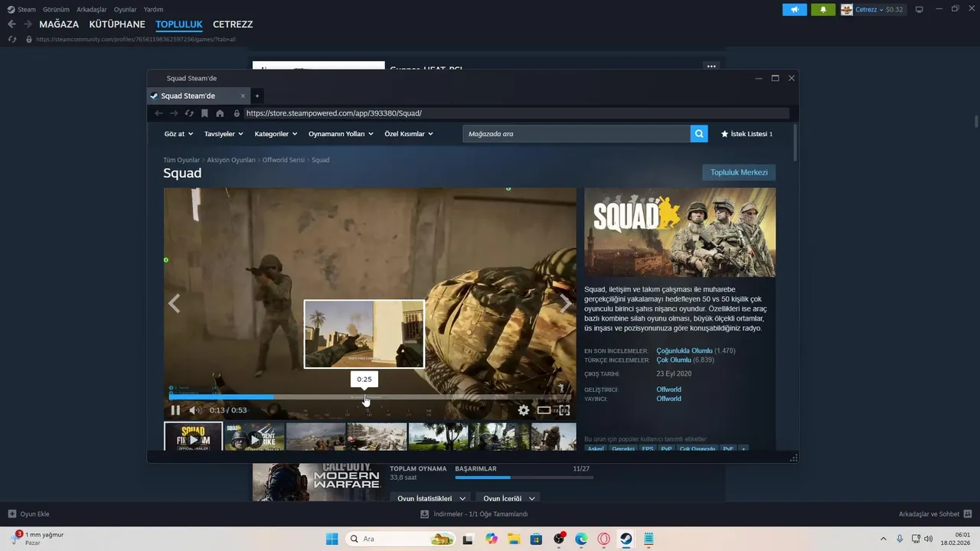Open the CETREZZ profile tab
The image size is (980, 551).
point(233,24)
